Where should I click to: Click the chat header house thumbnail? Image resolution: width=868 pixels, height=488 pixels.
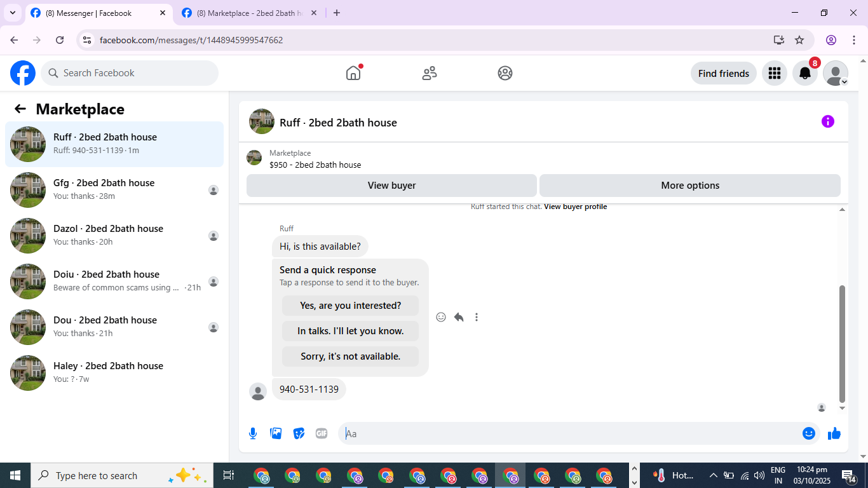coord(262,121)
